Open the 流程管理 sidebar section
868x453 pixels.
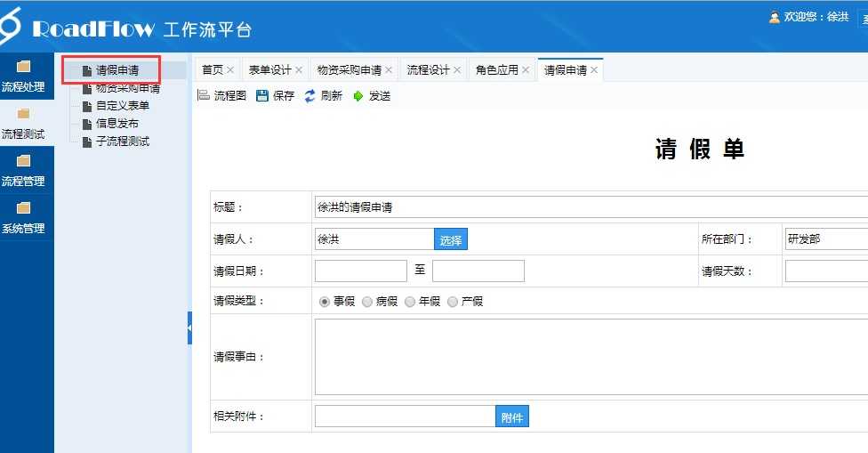pos(23,170)
